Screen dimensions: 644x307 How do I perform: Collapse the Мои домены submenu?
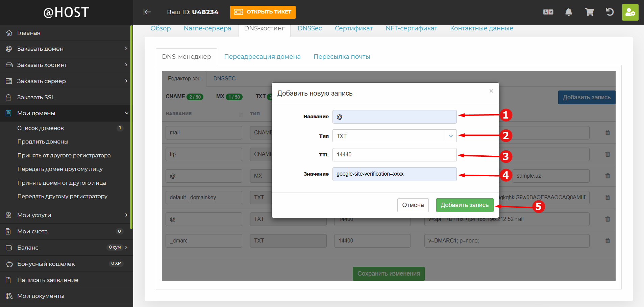[x=127, y=113]
